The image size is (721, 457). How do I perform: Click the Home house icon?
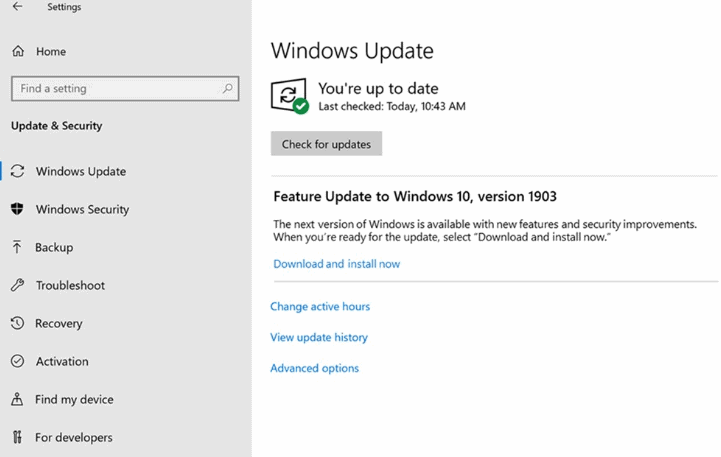coord(18,51)
